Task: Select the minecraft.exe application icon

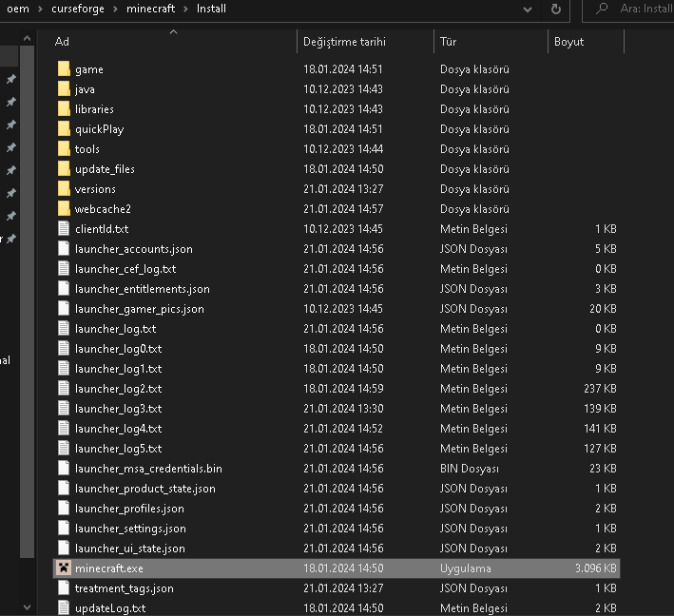Action: pos(64,568)
